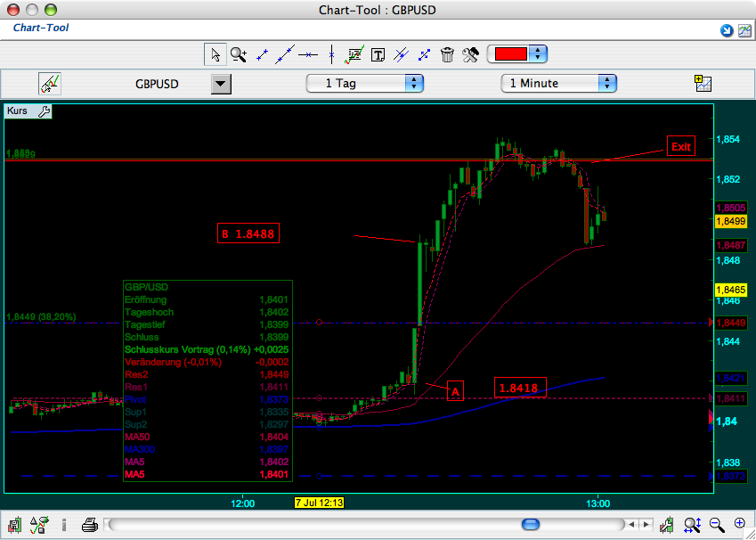
Task: Click the scroll left arrow
Action: 630,524
